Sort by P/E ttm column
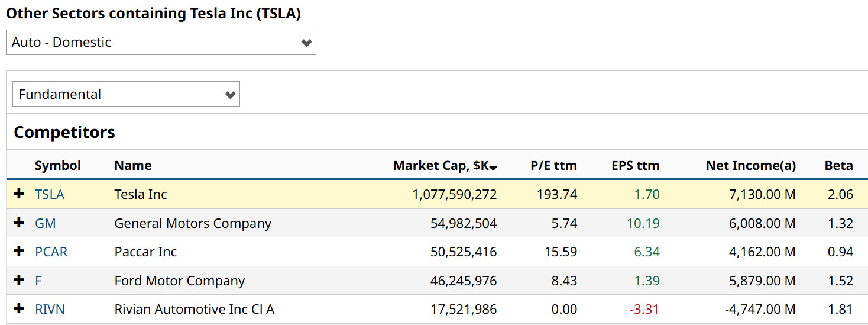868x325 pixels. (554, 166)
